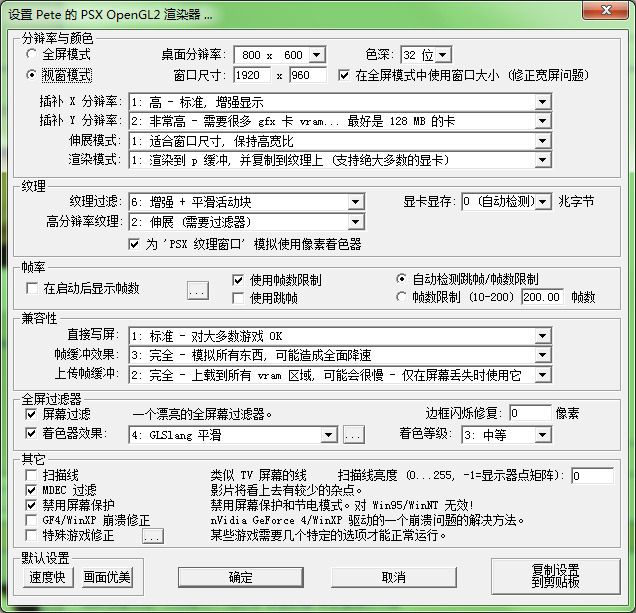The image size is (636, 613).
Task: Toggle the MDEC 过滤 checkbox
Action: pos(31,490)
